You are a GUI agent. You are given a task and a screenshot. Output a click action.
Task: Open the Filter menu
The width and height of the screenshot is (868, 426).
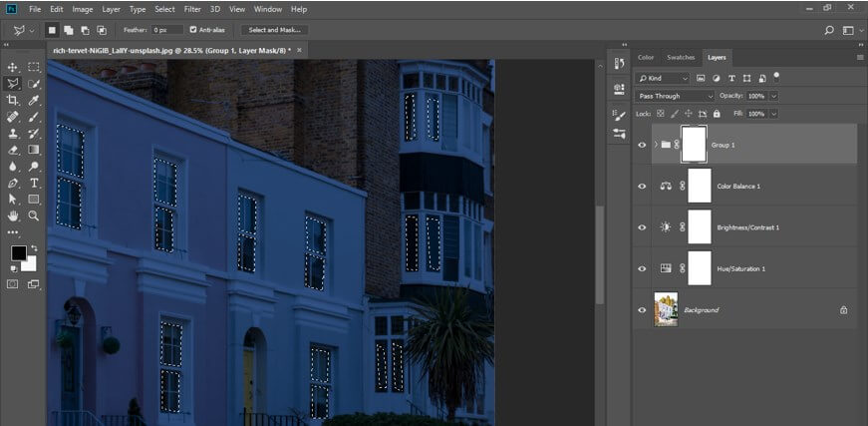coord(192,9)
